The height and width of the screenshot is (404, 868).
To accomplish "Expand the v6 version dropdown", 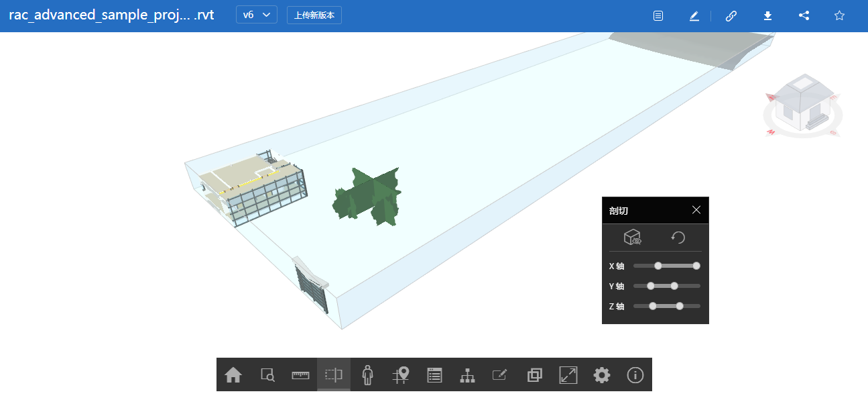I will coord(256,15).
